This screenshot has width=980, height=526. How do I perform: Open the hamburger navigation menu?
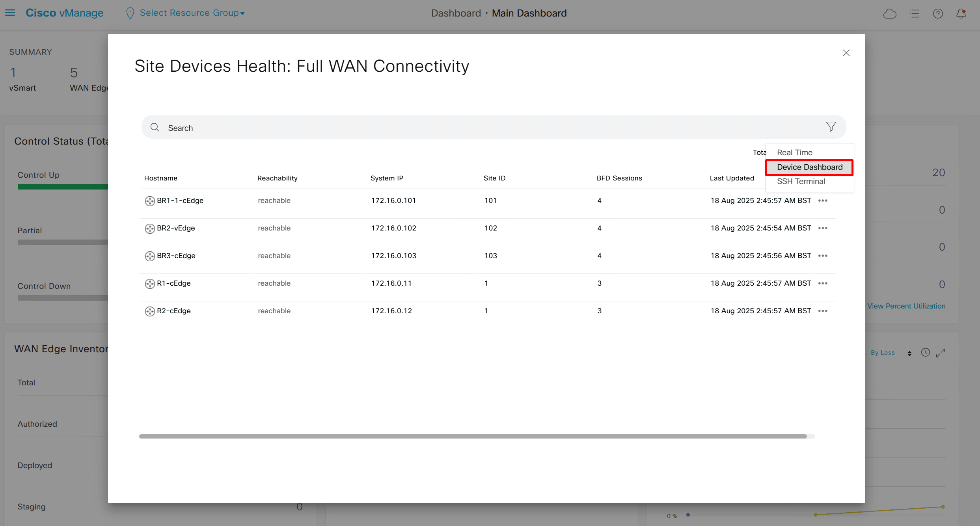(10, 13)
